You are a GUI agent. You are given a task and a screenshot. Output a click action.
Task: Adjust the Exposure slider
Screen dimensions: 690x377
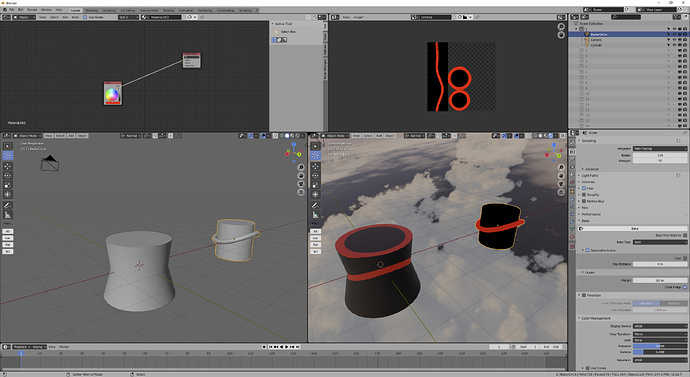pyautogui.click(x=660, y=346)
